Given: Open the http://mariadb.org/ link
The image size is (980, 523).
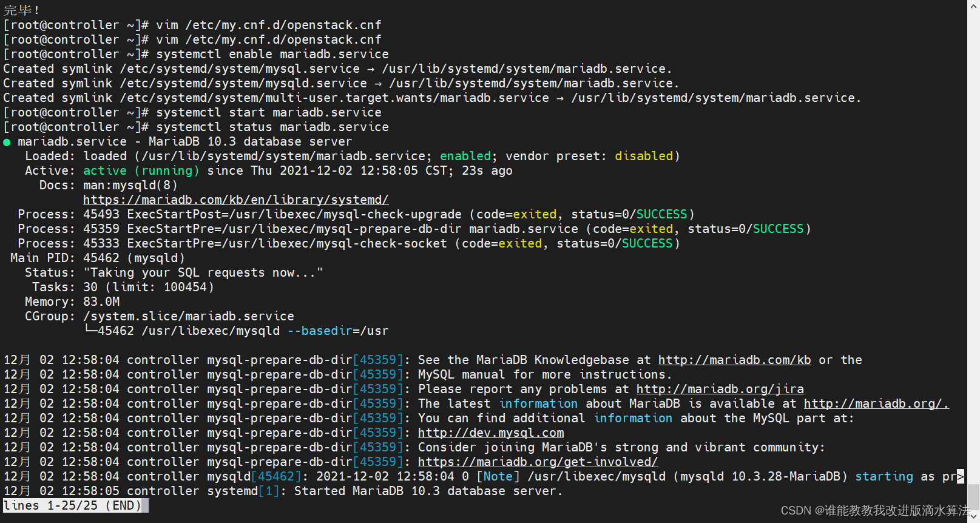Looking at the screenshot, I should [x=876, y=403].
